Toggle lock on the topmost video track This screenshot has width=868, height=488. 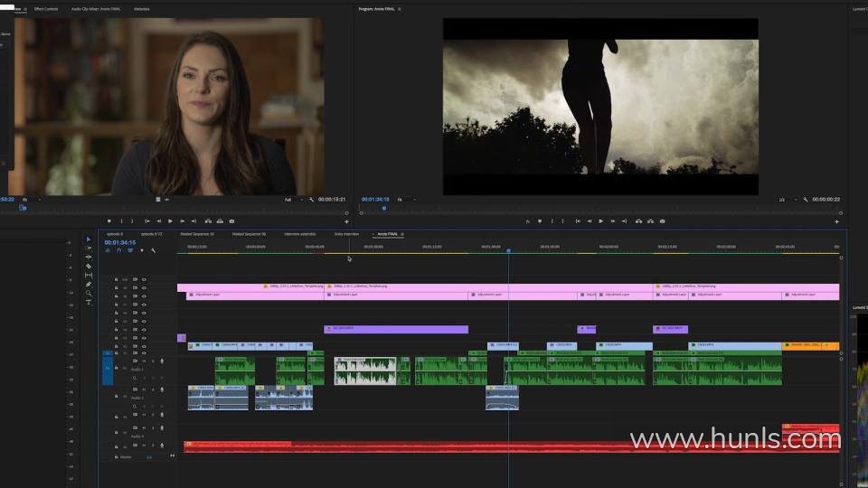coord(117,279)
